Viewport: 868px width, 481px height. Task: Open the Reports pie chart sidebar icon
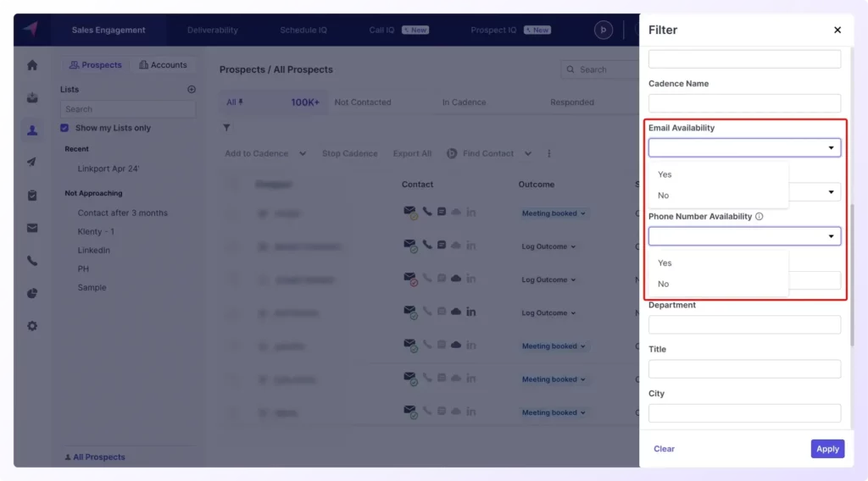pyautogui.click(x=32, y=293)
